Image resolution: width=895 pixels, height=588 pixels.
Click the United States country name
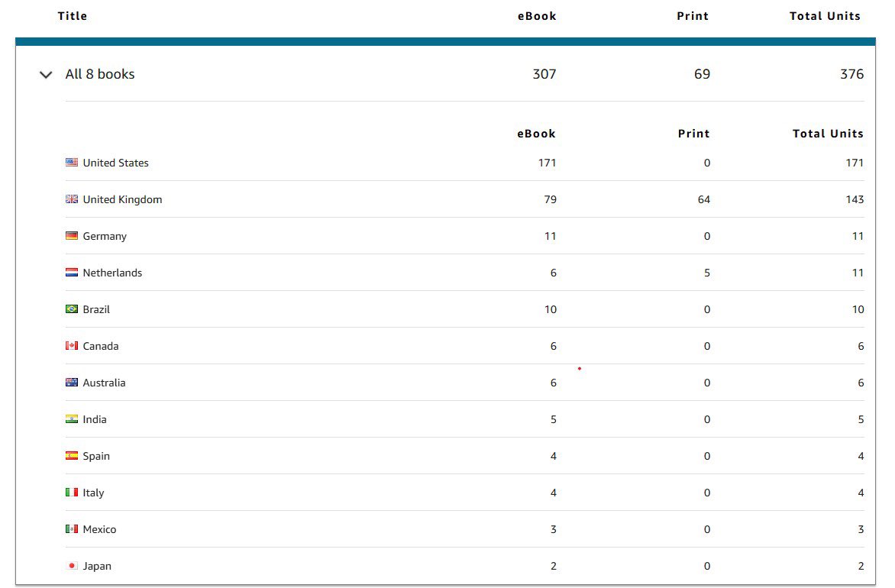click(116, 163)
